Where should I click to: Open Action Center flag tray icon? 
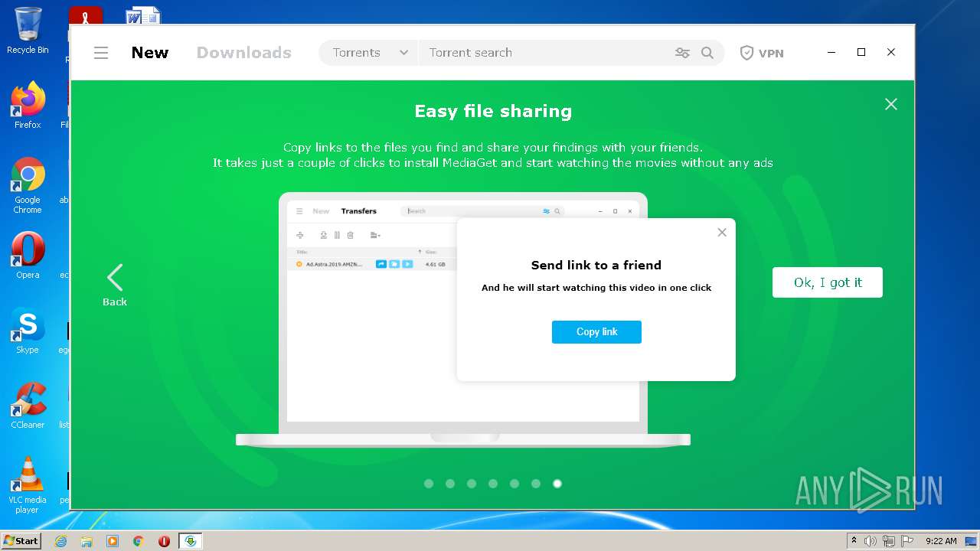(906, 541)
